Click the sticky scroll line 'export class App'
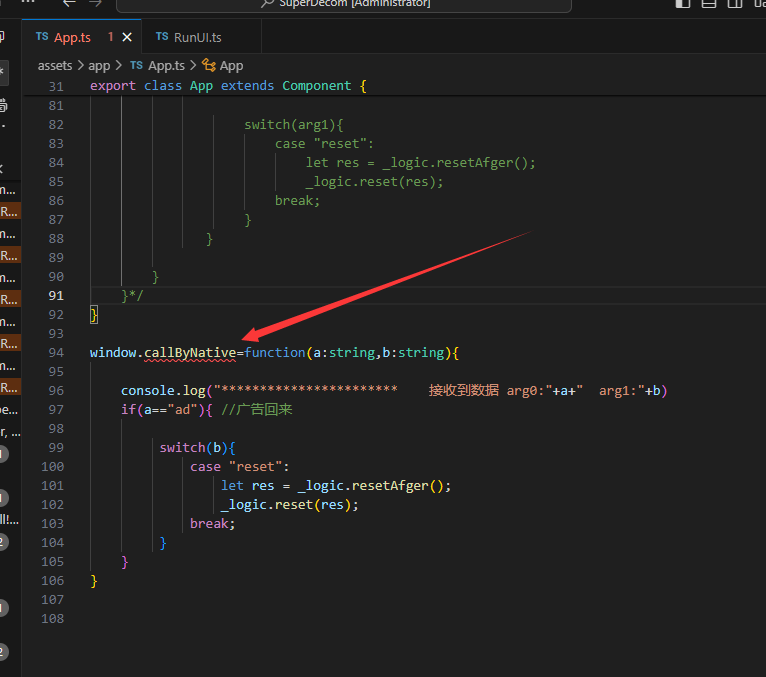This screenshot has width=766, height=677. pyautogui.click(x=229, y=86)
